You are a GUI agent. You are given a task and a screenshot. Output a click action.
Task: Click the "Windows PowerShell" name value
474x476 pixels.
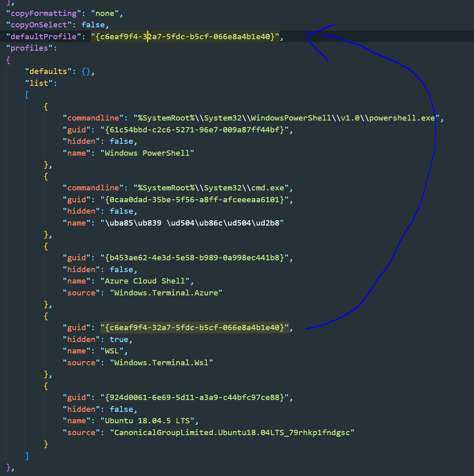pos(147,153)
